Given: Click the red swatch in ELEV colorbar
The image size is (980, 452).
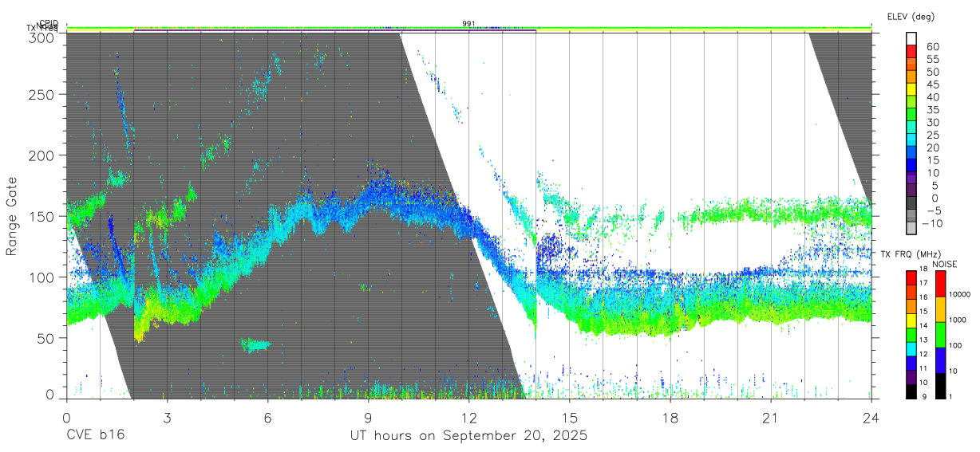Looking at the screenshot, I should tap(911, 49).
